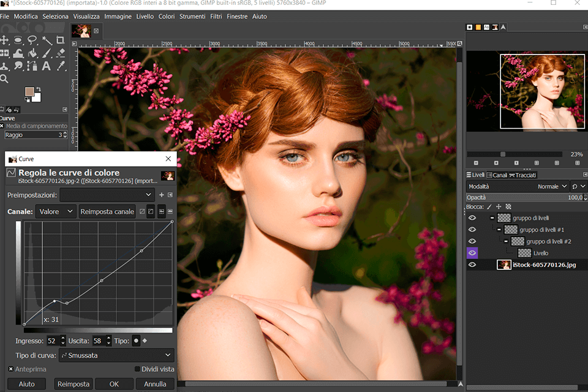Click the Reimposta canale button

(107, 211)
